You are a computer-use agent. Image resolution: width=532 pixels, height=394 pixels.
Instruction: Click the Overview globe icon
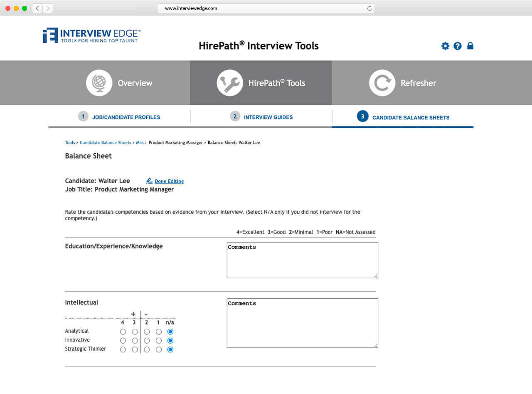(x=99, y=83)
